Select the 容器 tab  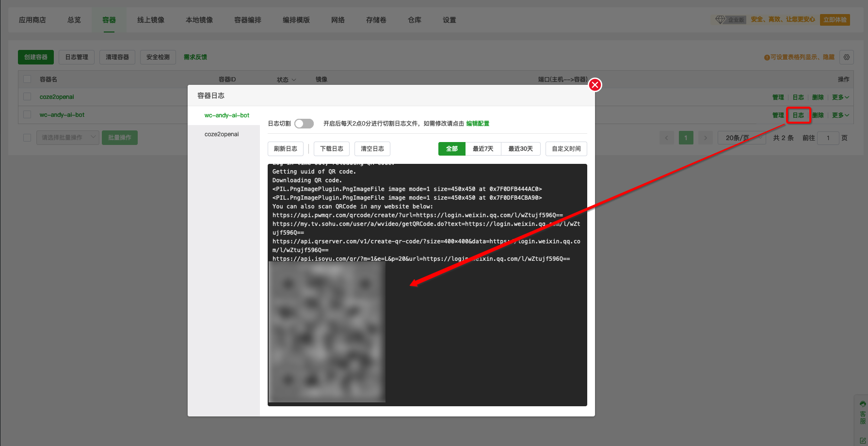[109, 20]
